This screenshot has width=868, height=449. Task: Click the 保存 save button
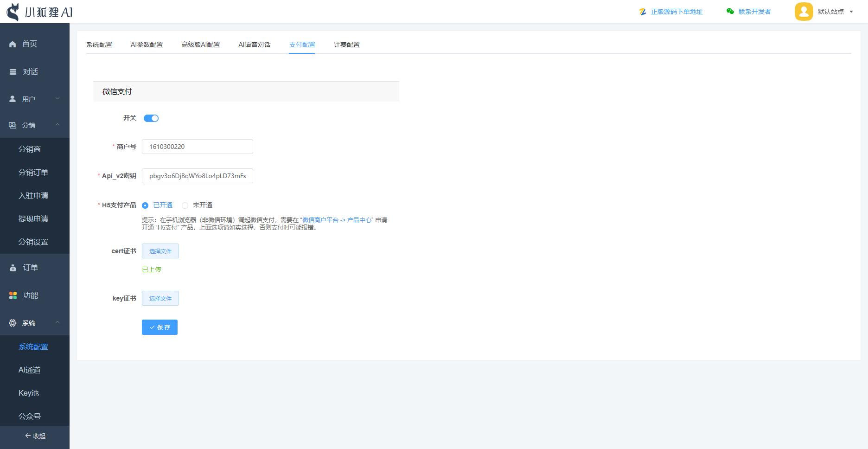pos(160,327)
